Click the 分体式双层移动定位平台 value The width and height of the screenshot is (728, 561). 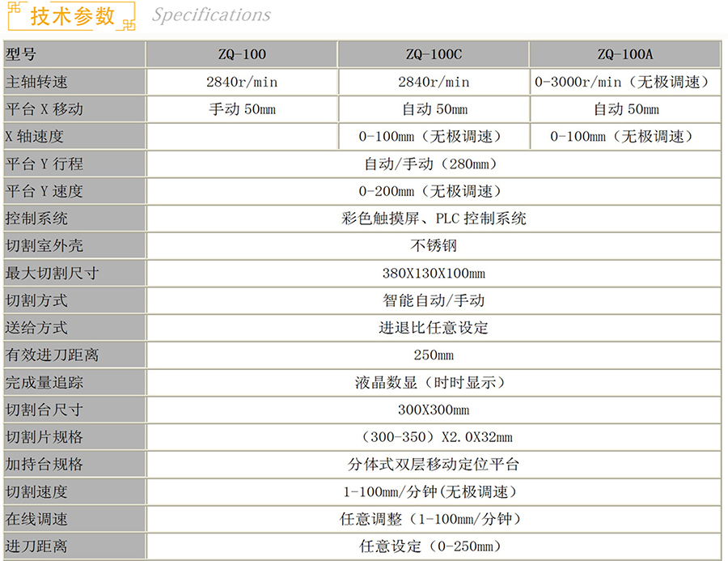434,465
